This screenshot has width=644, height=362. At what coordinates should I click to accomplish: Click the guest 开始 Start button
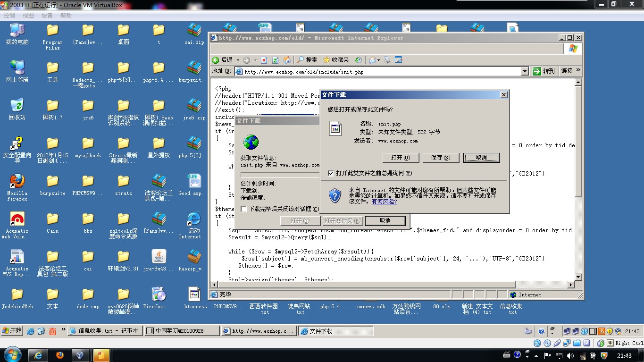pos(12,330)
